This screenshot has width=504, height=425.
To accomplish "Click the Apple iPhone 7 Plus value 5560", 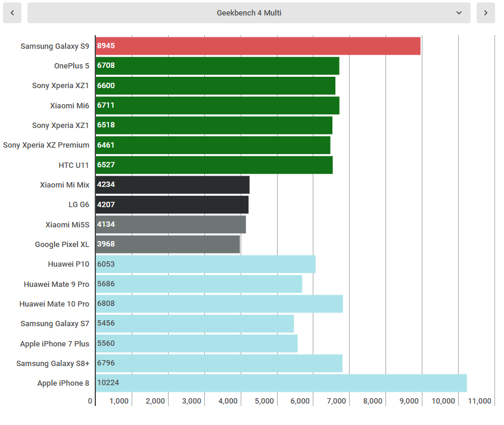I will coord(106,343).
